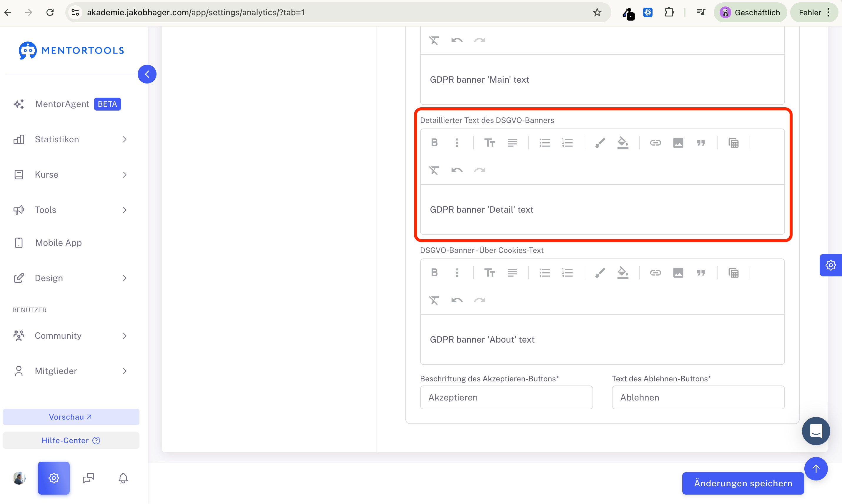Insert table in About cookies editor
This screenshot has width=842, height=504.
(x=733, y=273)
